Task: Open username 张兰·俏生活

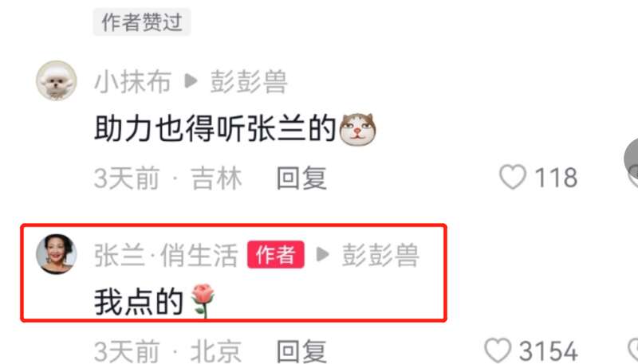Action: pos(166,255)
